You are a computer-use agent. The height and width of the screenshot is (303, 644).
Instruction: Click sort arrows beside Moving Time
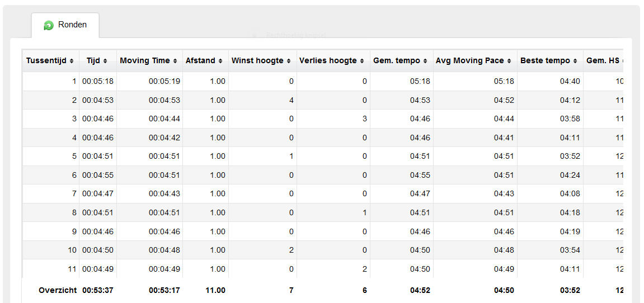click(175, 61)
